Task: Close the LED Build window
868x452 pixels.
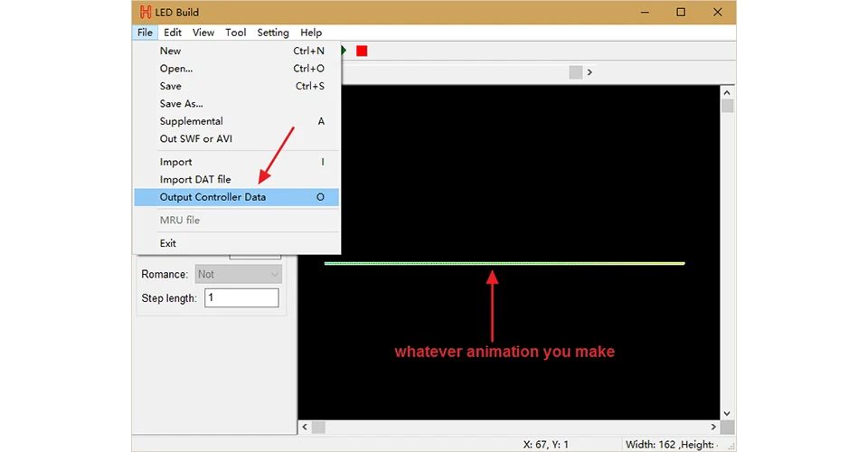Action: point(717,12)
